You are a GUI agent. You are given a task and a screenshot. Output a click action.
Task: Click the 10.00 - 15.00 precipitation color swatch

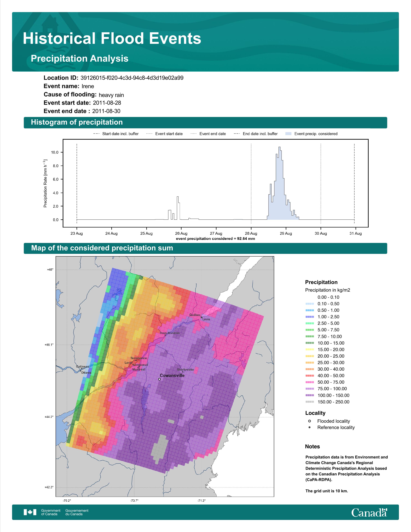click(x=310, y=343)
